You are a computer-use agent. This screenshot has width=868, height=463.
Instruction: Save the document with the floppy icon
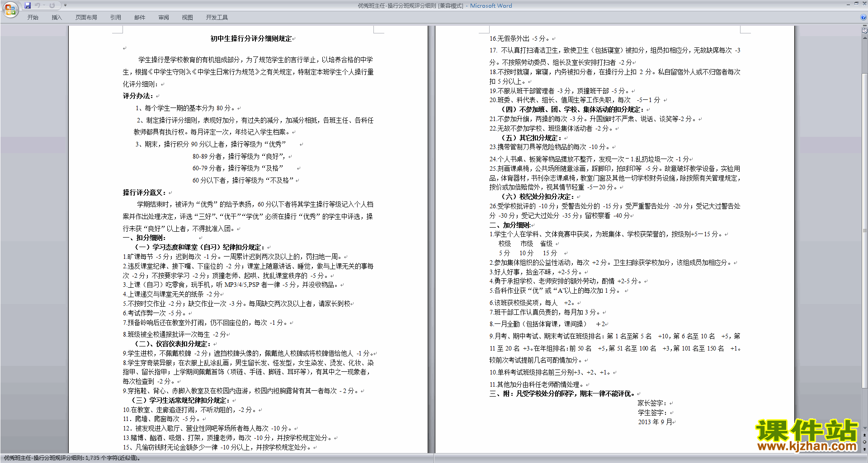(x=28, y=5)
